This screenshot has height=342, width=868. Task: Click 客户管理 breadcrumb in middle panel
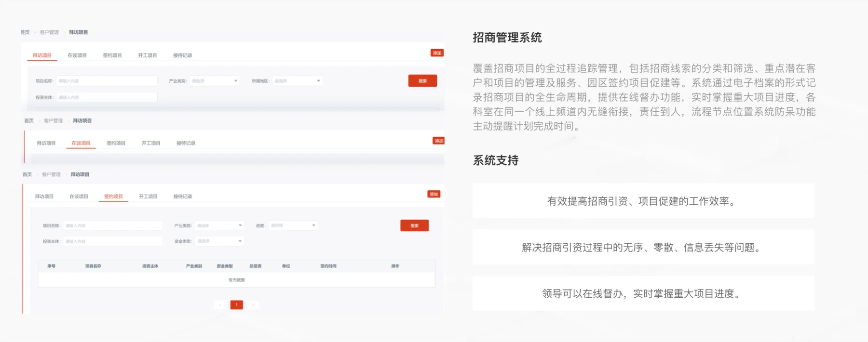click(53, 120)
